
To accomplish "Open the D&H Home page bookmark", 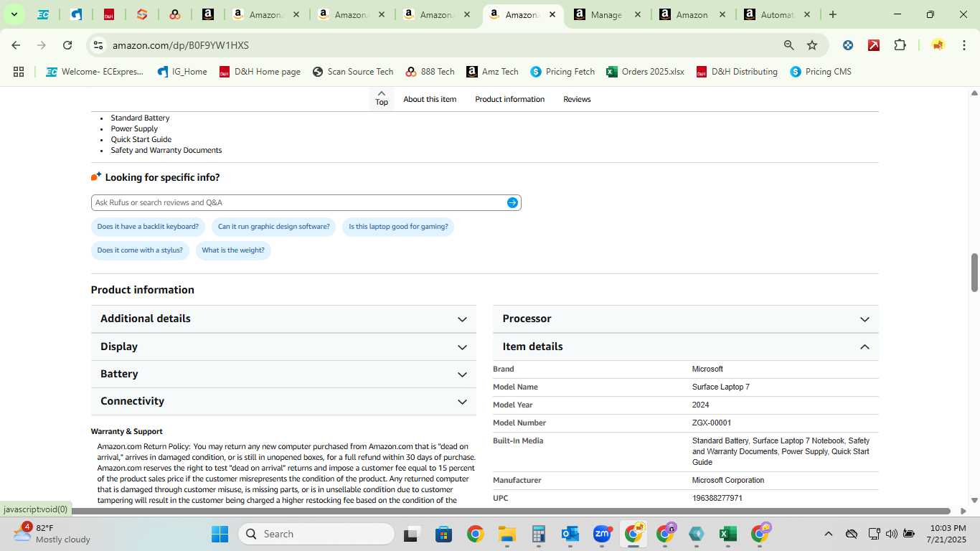I will coord(260,72).
